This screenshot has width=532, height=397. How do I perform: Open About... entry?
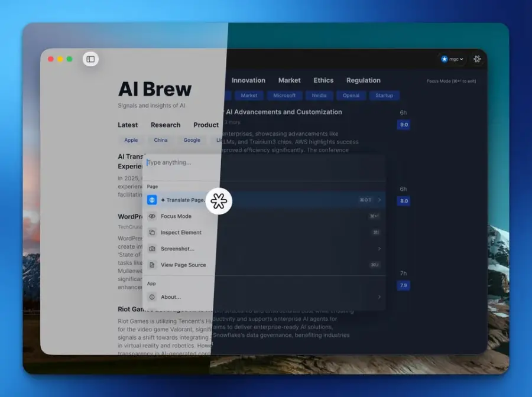click(265, 297)
